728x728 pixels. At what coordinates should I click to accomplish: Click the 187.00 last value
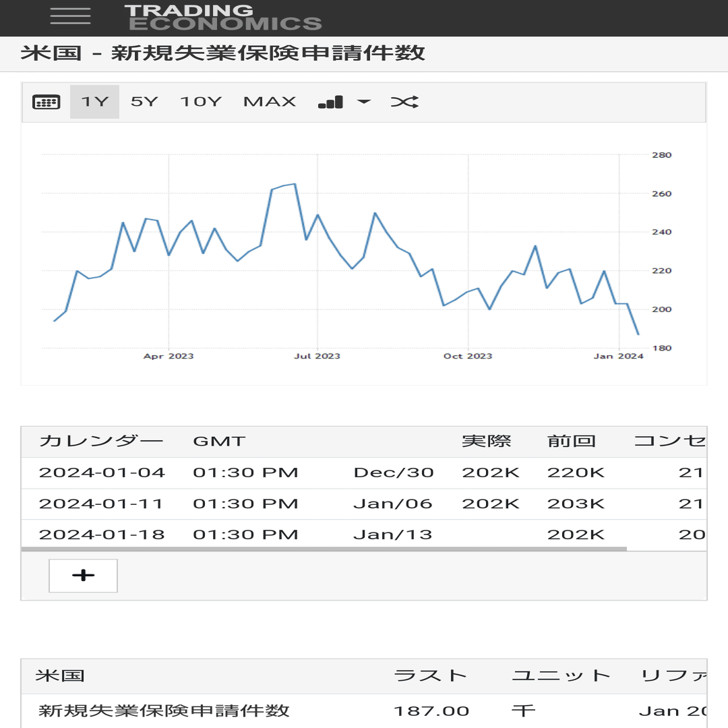click(x=431, y=711)
